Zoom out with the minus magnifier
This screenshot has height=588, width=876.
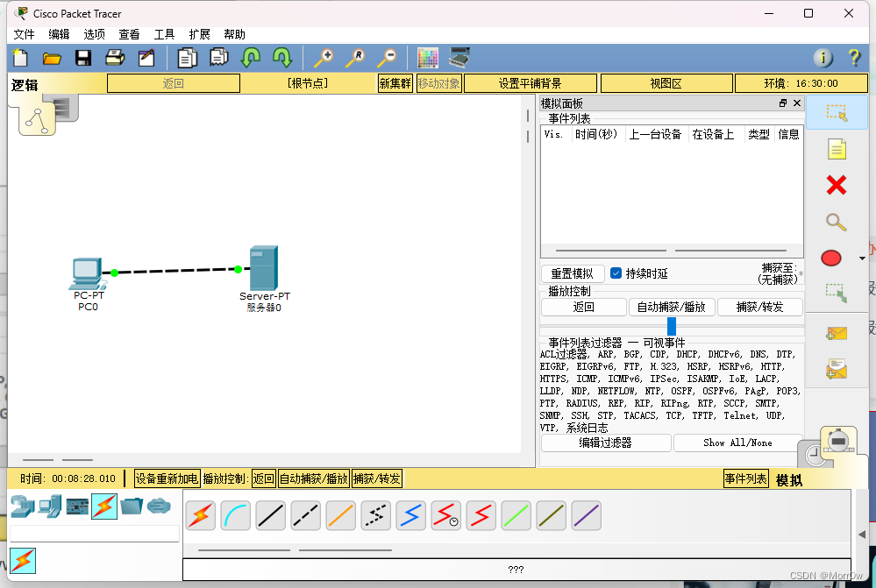[387, 58]
